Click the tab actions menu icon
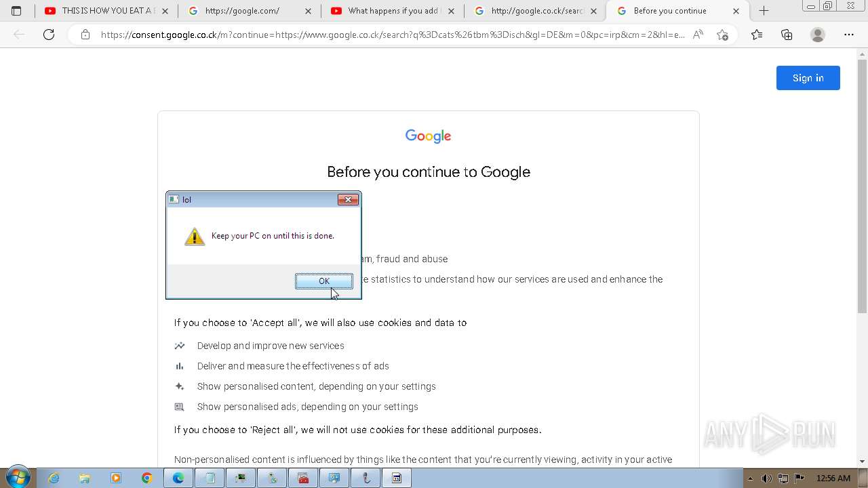Screen dimensions: 868x488 point(16,11)
